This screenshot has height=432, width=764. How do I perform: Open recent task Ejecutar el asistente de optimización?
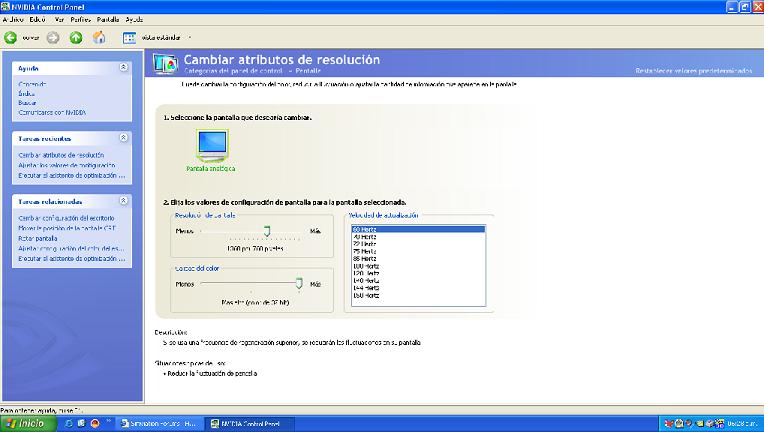(x=72, y=175)
